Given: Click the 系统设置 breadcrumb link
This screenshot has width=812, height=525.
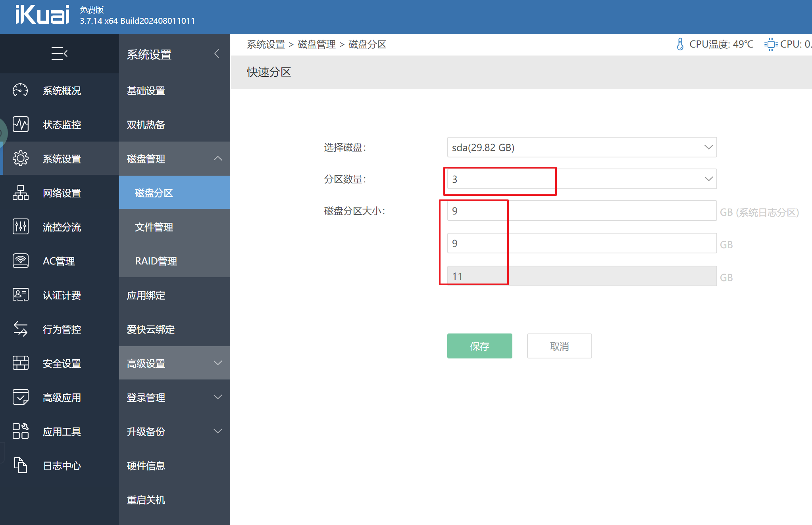Looking at the screenshot, I should point(266,44).
